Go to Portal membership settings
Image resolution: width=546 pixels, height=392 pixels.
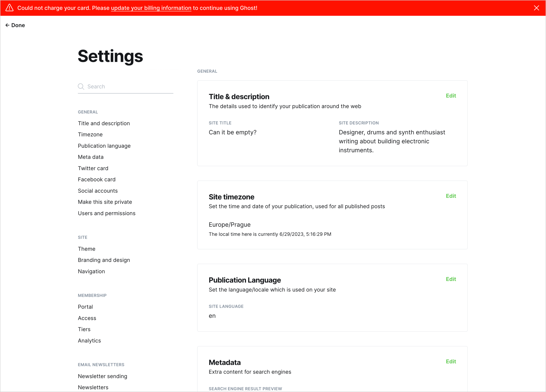(x=85, y=307)
